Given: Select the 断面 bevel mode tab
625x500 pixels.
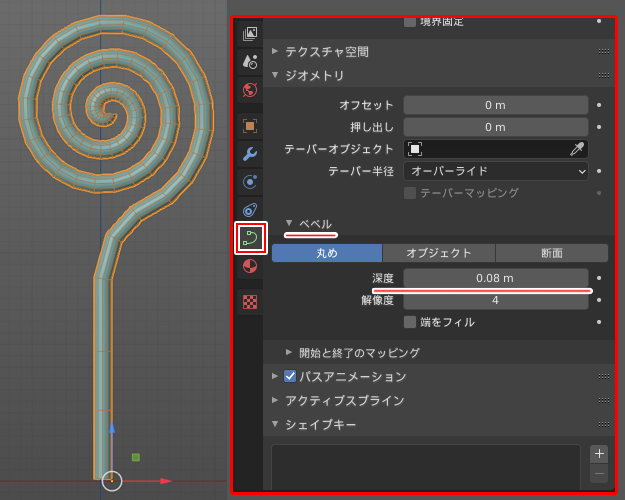Looking at the screenshot, I should 551,253.
